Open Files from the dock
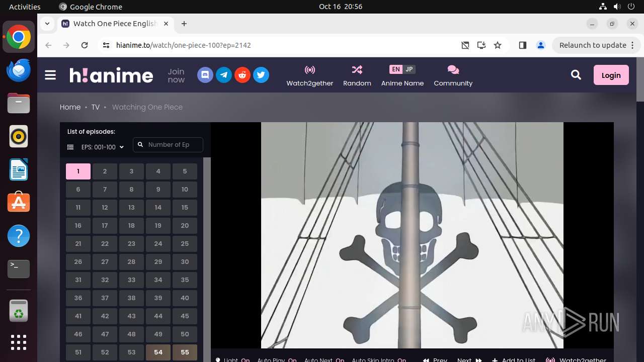 pos(19,103)
